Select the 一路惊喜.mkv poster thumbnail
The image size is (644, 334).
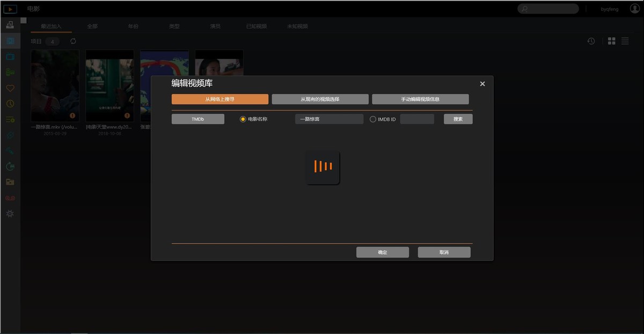coord(55,86)
